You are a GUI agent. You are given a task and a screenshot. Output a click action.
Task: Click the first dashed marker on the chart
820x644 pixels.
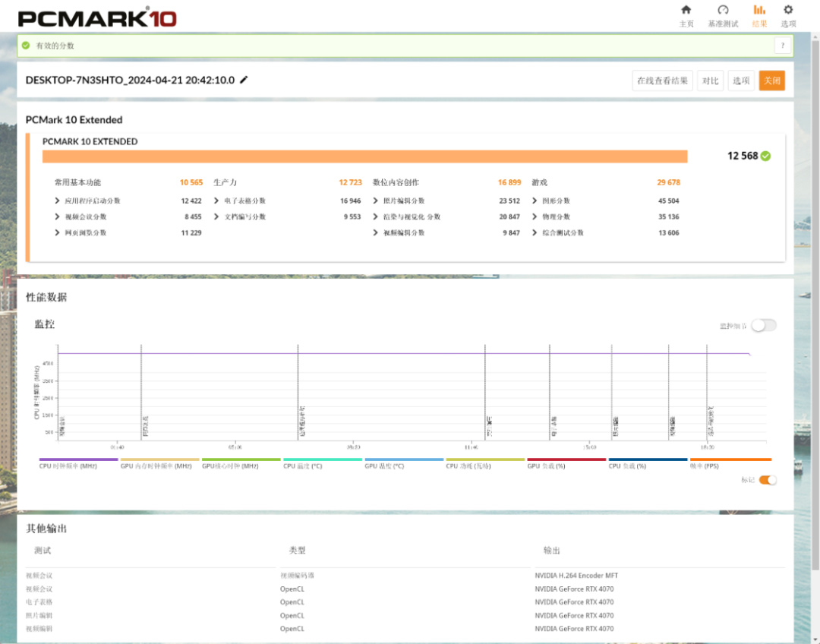(x=58, y=393)
